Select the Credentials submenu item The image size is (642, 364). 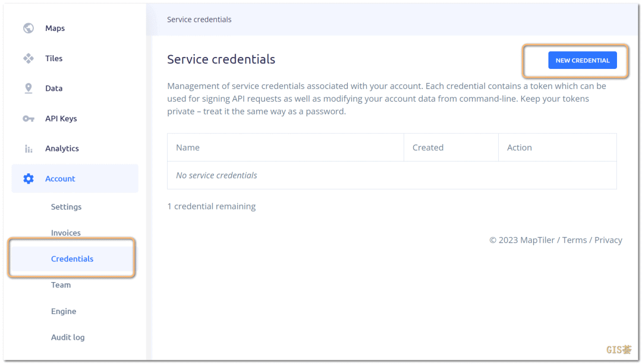[x=72, y=259]
